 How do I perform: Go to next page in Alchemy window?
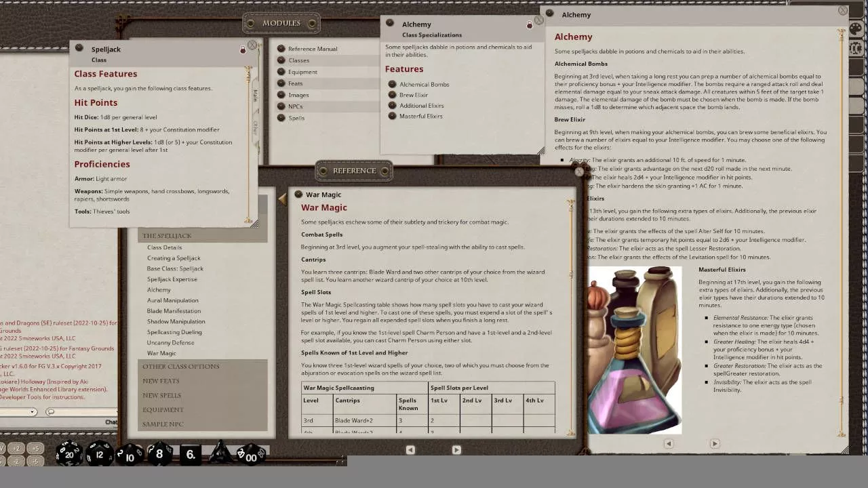point(715,443)
